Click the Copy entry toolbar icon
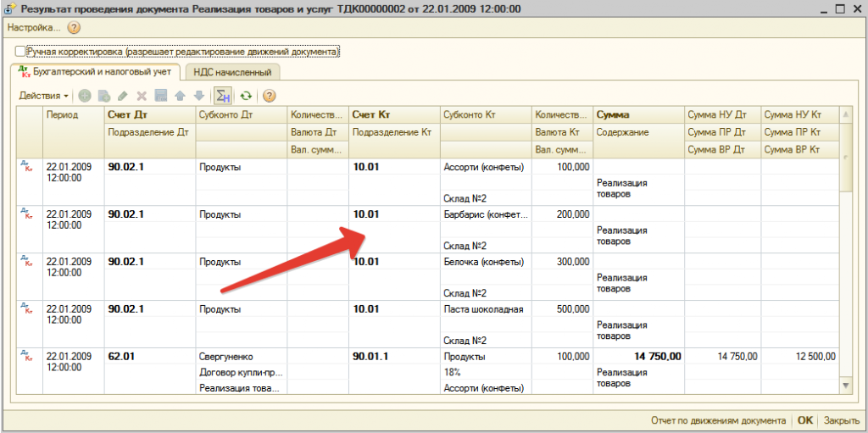 [x=104, y=96]
